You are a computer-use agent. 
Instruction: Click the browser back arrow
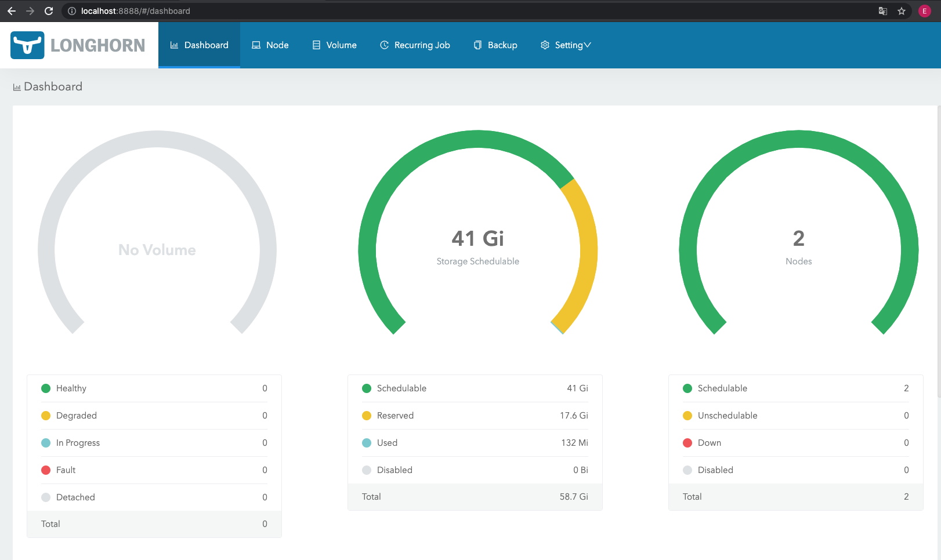click(x=12, y=11)
